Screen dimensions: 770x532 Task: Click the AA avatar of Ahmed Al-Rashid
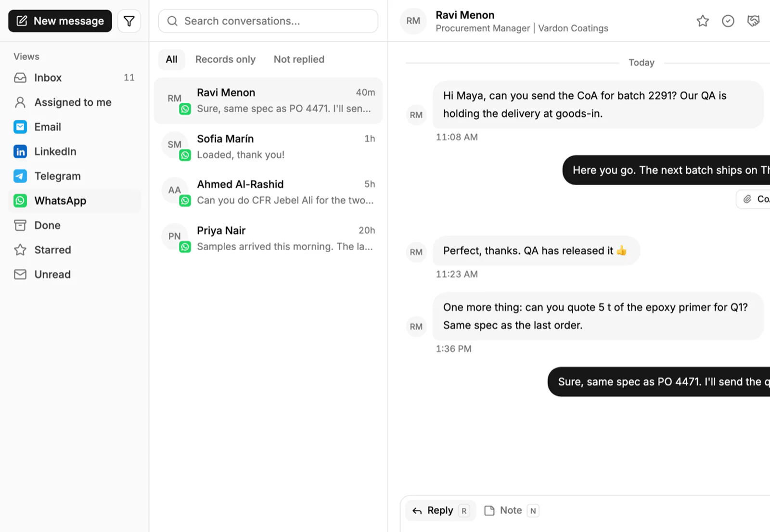174,190
